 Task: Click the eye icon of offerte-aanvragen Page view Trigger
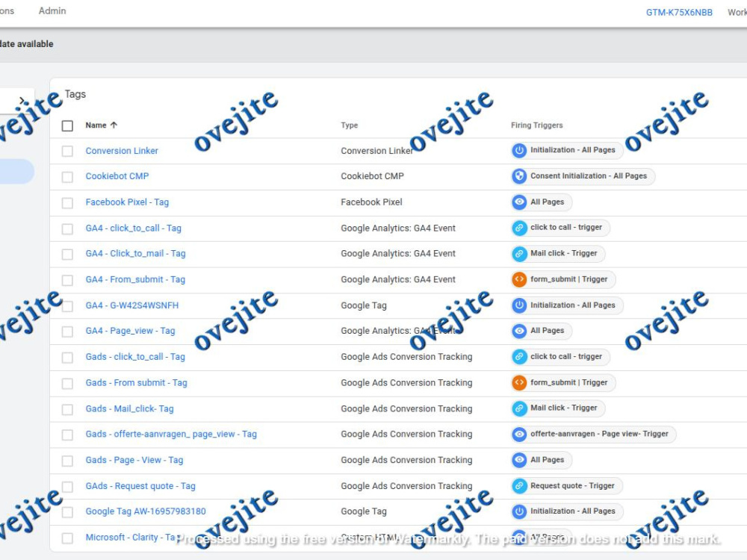[x=519, y=434]
